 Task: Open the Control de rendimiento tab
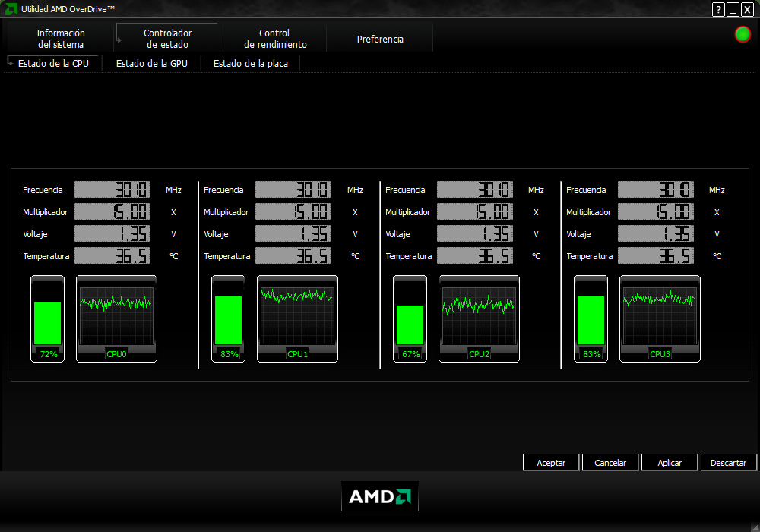point(275,39)
